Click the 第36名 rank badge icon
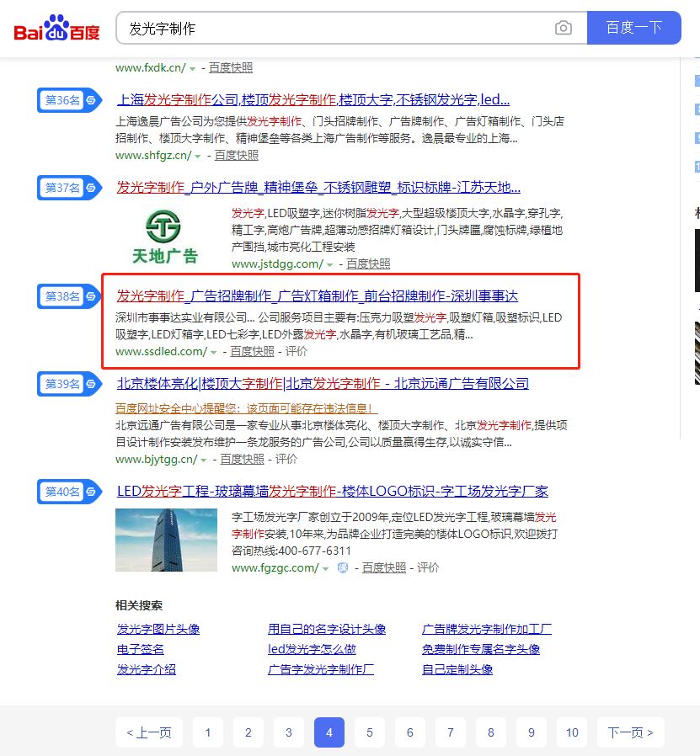The image size is (700, 756). point(69,100)
